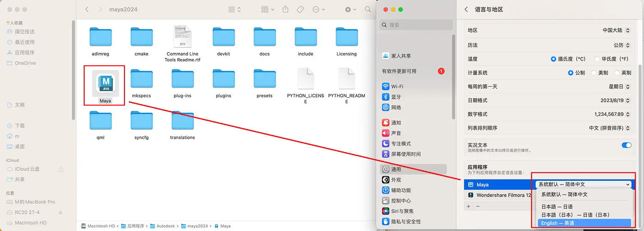Open the include folder

(x=306, y=37)
